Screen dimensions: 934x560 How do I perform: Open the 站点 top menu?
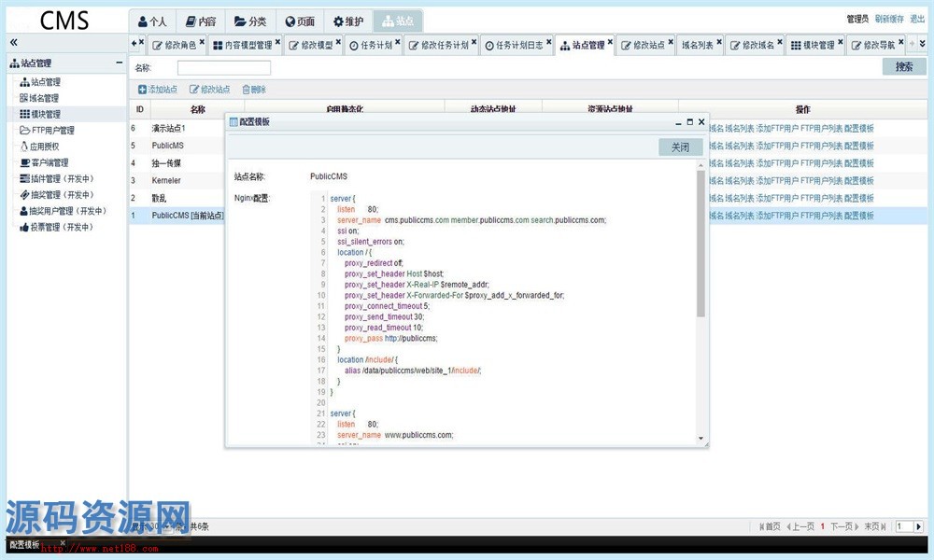(x=398, y=21)
